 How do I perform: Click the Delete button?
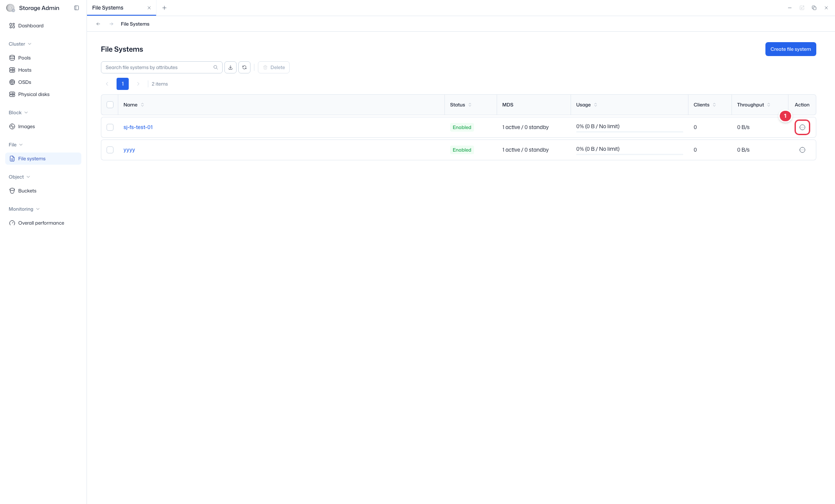(274, 67)
